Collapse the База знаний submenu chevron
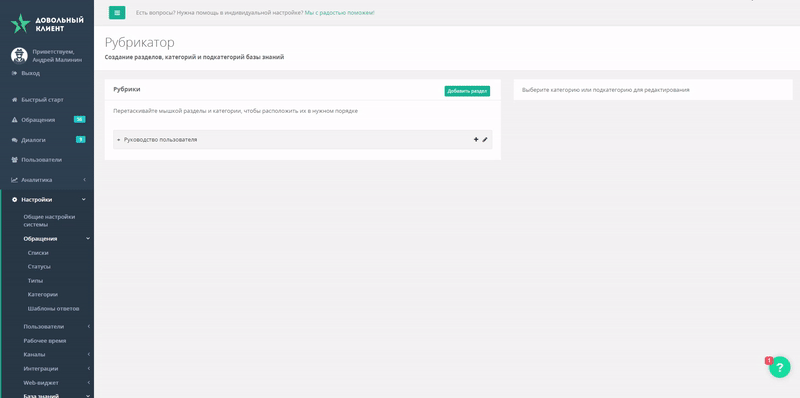The image size is (800, 398). point(88,395)
